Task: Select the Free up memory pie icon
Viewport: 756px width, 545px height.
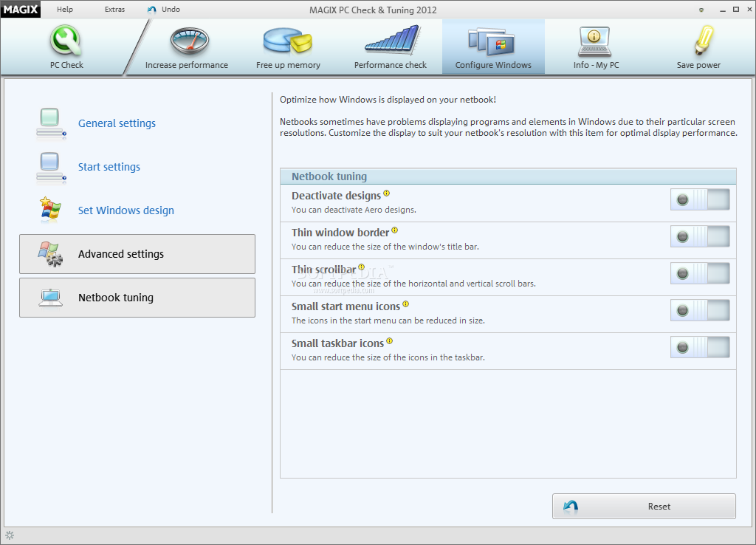Action: point(288,40)
